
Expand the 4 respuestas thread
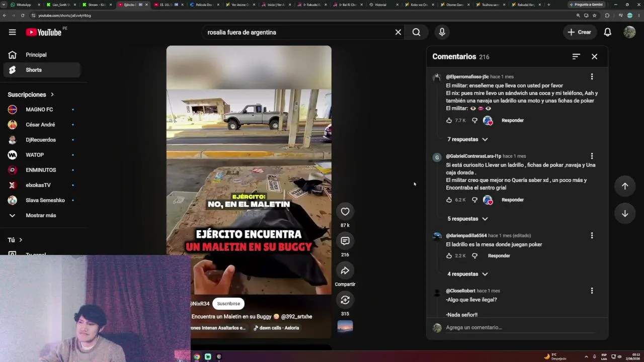coord(467,274)
